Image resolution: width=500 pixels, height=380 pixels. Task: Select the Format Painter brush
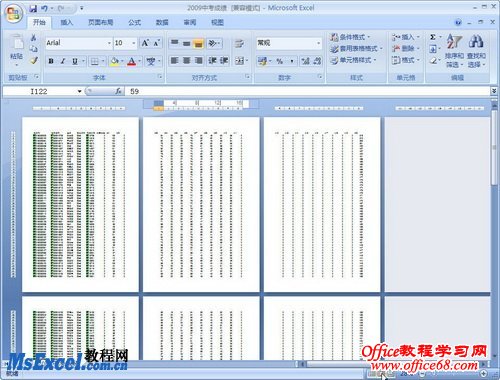[33, 61]
